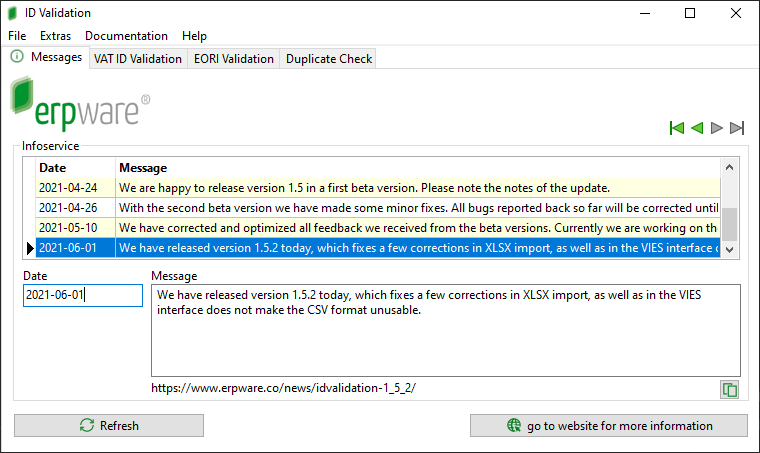Screen dimensions: 760x453
Task: Select message about version 1.5 first beta
Action: tap(418, 188)
